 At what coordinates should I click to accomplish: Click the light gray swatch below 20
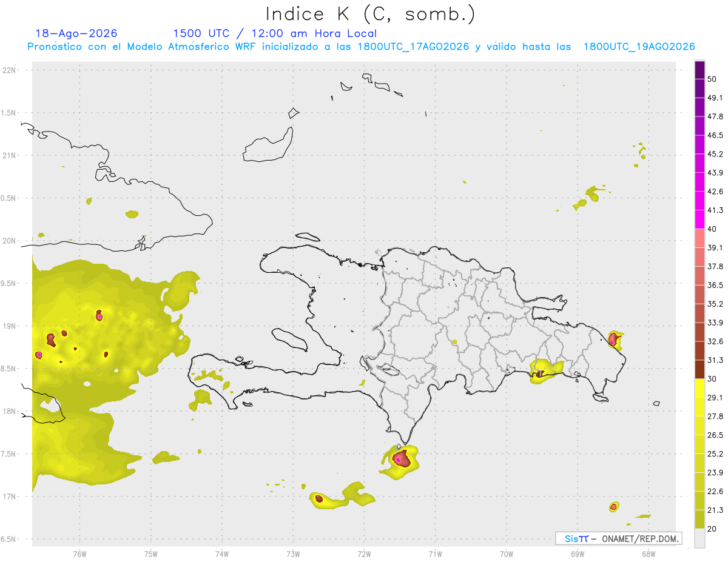coord(700,538)
